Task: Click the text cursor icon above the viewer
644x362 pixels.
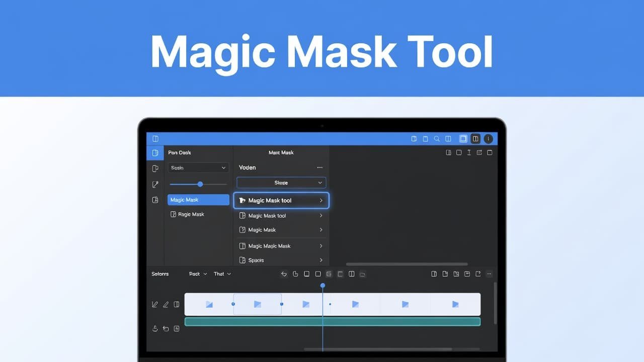Action: pyautogui.click(x=469, y=152)
